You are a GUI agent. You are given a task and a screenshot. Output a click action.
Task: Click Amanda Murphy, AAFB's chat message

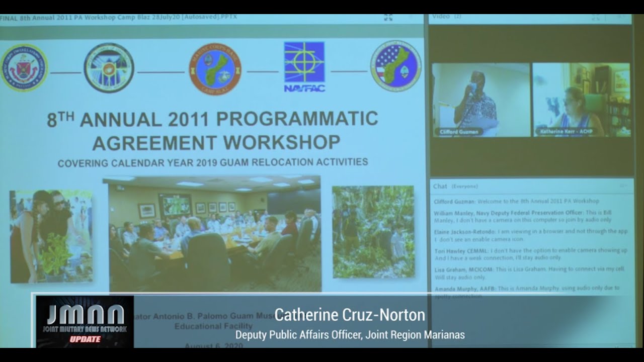[x=527, y=291]
